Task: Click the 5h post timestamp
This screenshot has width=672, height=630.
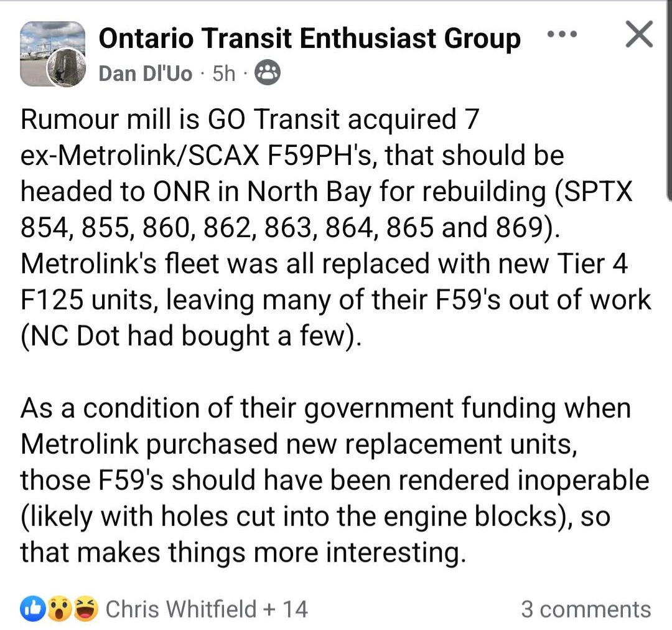Action: [x=224, y=74]
